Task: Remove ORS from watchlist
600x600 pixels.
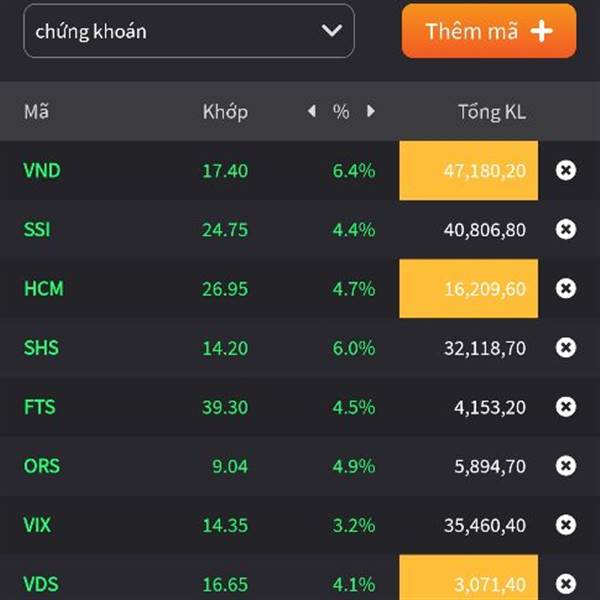Action: [566, 466]
